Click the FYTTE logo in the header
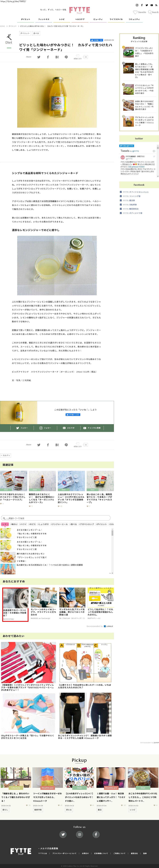This screenshot has width=159, height=868. click(x=79, y=10)
